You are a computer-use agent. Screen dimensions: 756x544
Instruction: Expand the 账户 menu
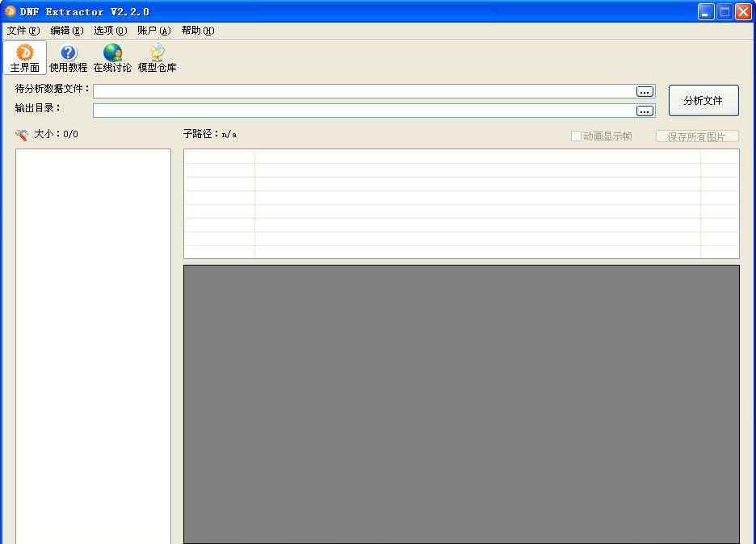[154, 31]
